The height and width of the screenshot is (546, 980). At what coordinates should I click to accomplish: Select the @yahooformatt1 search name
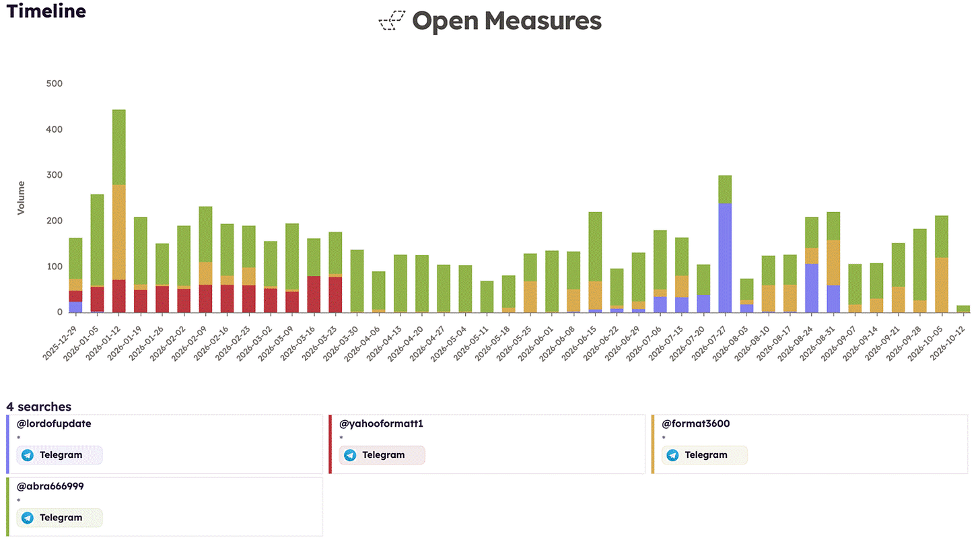pyautogui.click(x=381, y=424)
